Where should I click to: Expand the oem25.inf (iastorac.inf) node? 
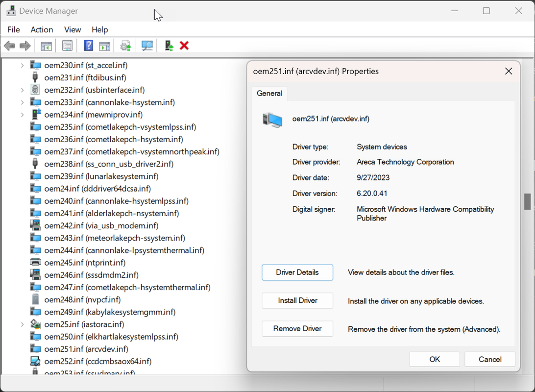click(x=22, y=324)
